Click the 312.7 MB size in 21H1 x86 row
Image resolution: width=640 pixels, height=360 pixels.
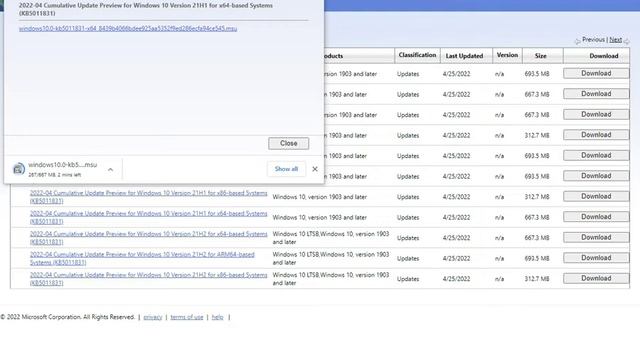pos(537,197)
